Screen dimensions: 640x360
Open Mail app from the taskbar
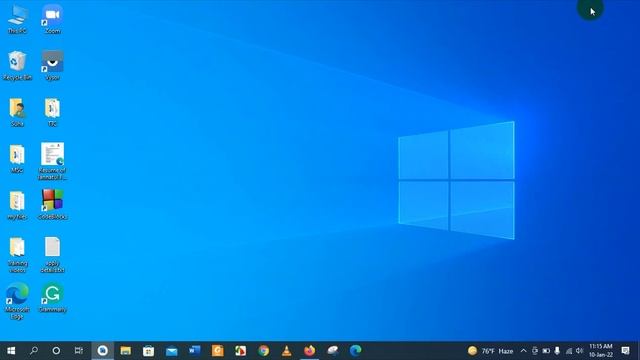tap(171, 351)
